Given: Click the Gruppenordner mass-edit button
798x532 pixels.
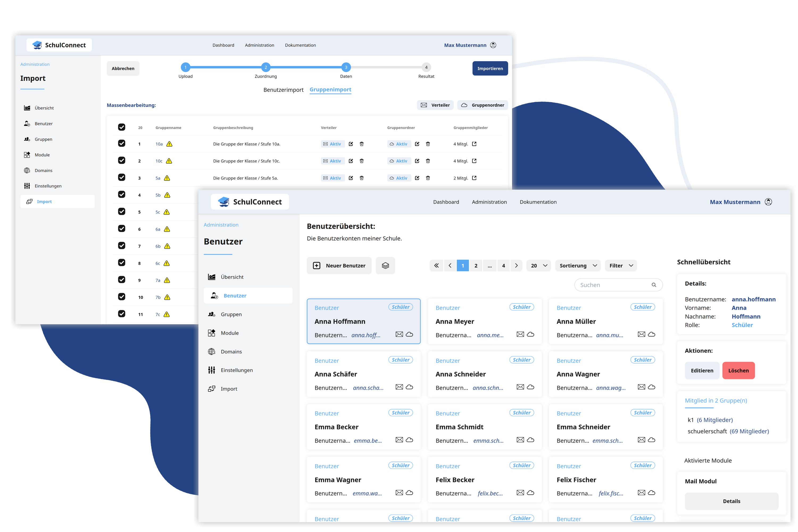Looking at the screenshot, I should (x=483, y=105).
